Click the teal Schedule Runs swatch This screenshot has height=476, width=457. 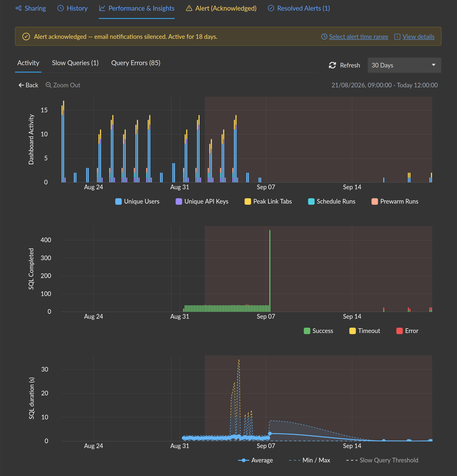[311, 201]
